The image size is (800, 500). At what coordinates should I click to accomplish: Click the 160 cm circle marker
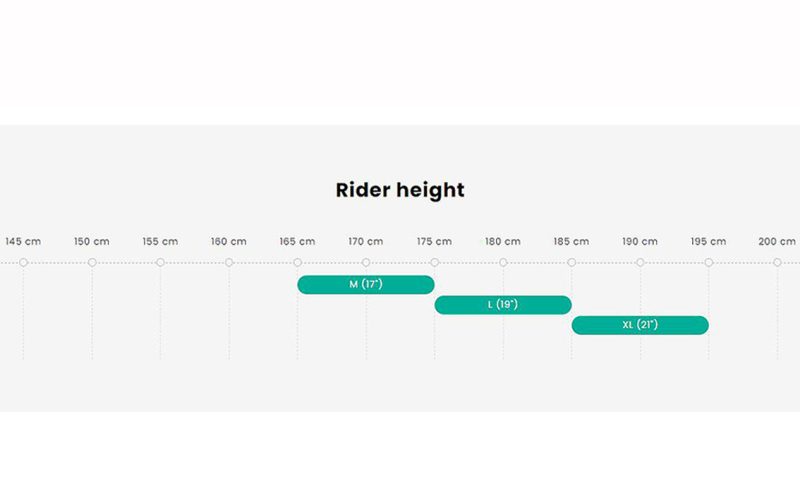coord(229,262)
